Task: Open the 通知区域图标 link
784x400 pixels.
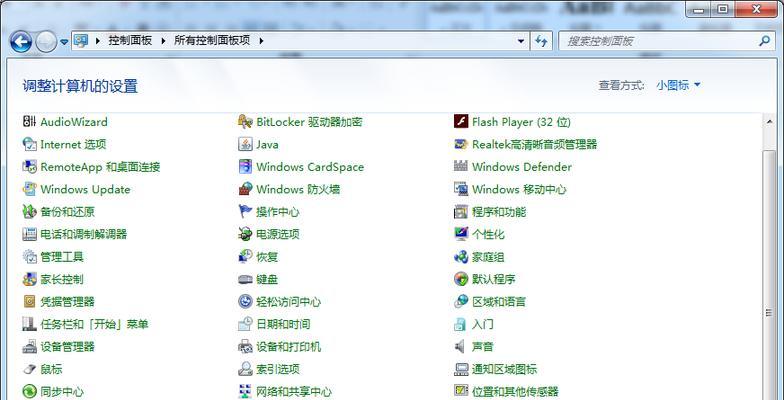Action: (504, 370)
